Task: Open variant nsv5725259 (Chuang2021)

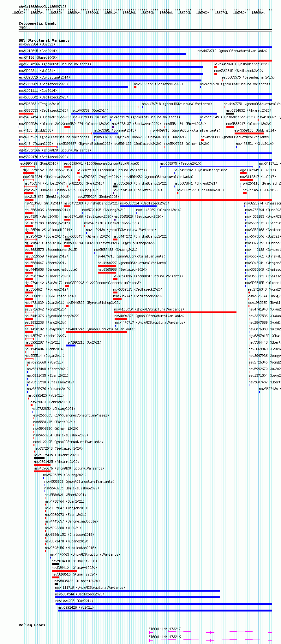Action: coord(65,475)
